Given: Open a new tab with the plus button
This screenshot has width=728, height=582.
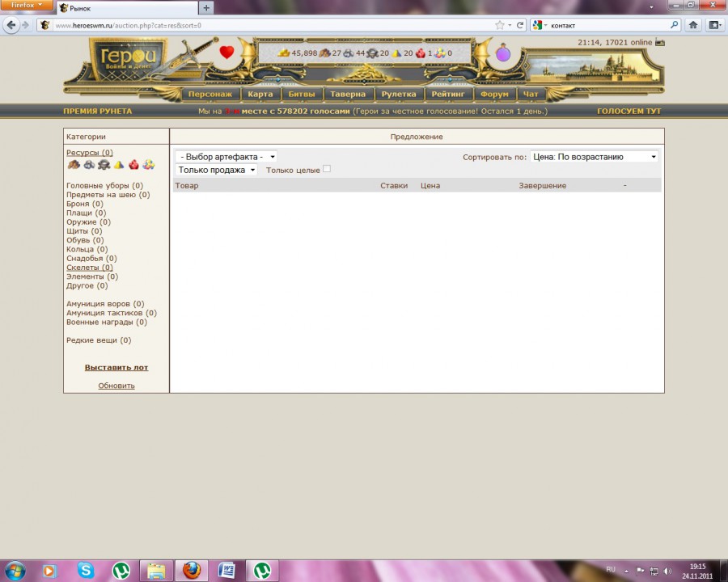Looking at the screenshot, I should coord(206,8).
